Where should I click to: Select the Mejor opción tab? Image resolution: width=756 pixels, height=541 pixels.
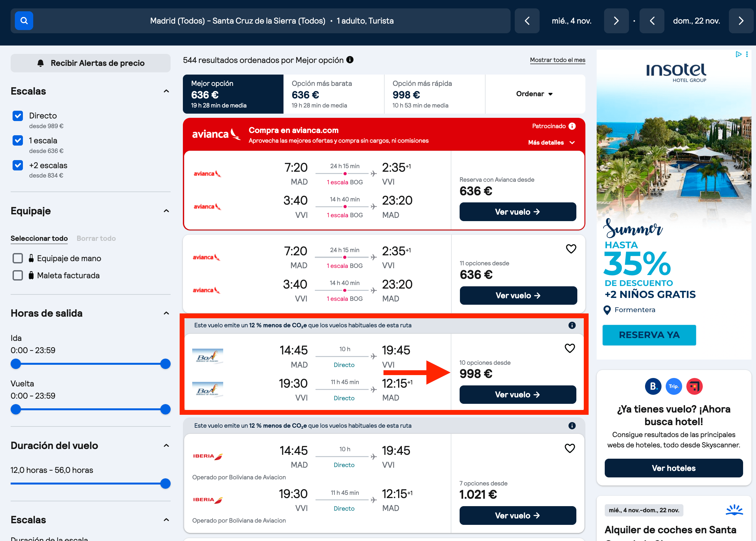(233, 94)
